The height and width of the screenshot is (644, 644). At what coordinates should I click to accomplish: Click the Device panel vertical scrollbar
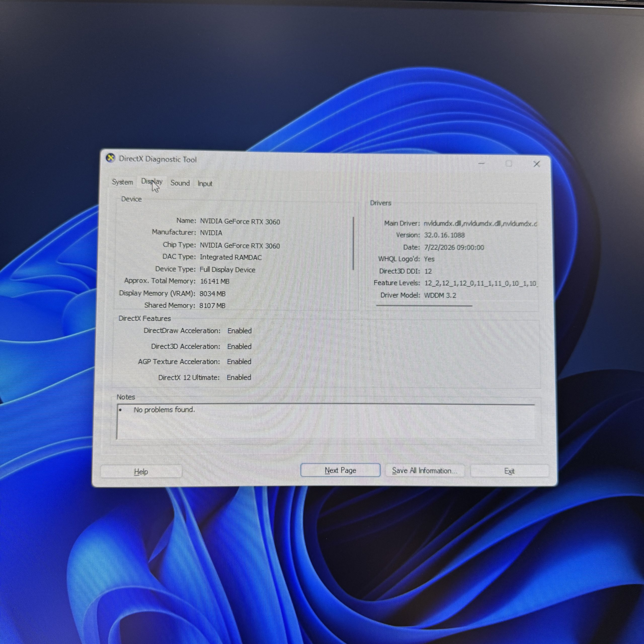click(x=353, y=243)
